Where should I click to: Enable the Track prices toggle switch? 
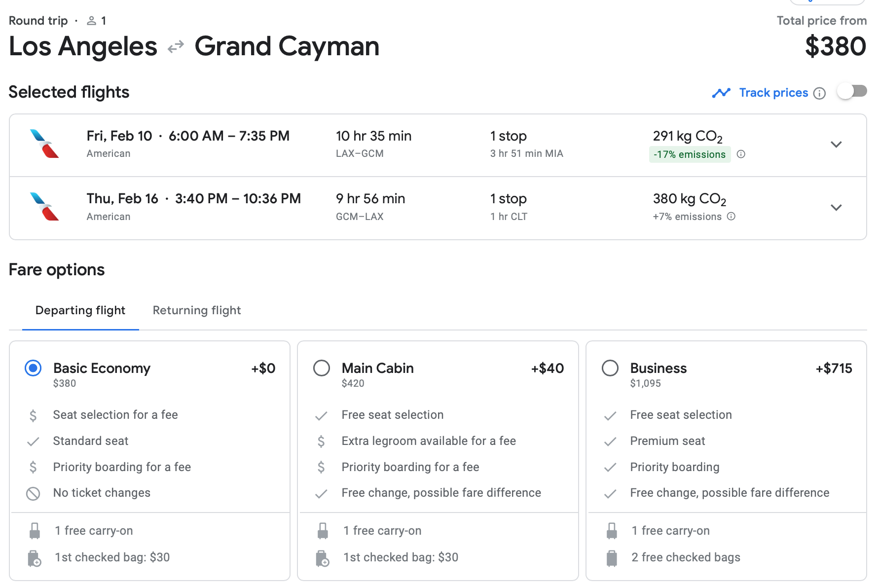click(852, 91)
